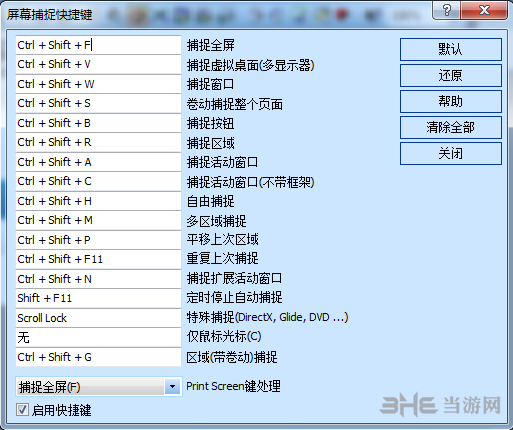513x430 pixels.
Task: Click the 定时停止自动捕捉 label
Action: 234,297
